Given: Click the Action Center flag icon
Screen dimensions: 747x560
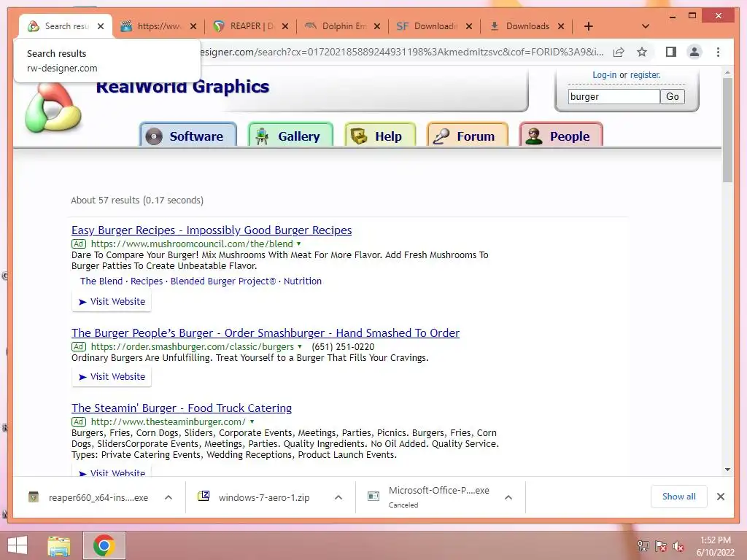Looking at the screenshot, I should [661, 546].
